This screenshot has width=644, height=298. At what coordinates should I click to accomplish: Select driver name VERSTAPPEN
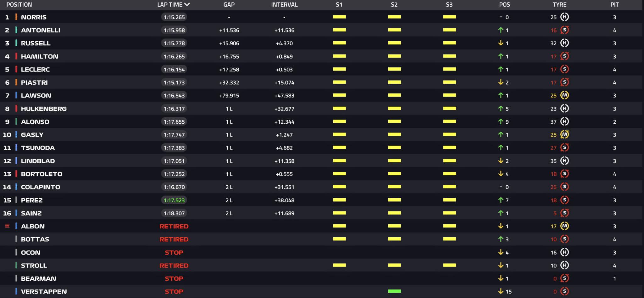click(44, 292)
